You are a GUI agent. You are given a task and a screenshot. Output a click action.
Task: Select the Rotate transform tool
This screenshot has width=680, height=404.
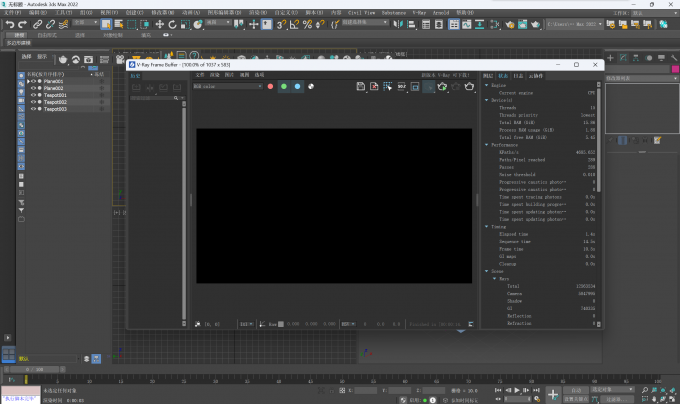click(x=172, y=23)
